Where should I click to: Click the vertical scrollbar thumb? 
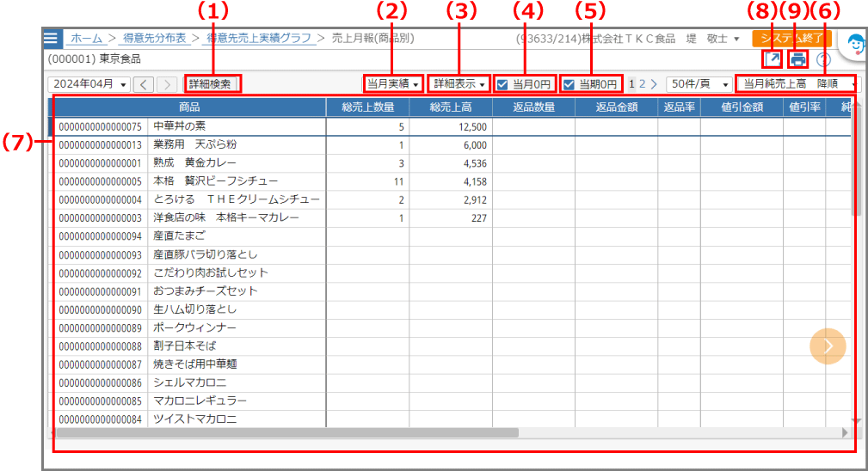point(856,161)
